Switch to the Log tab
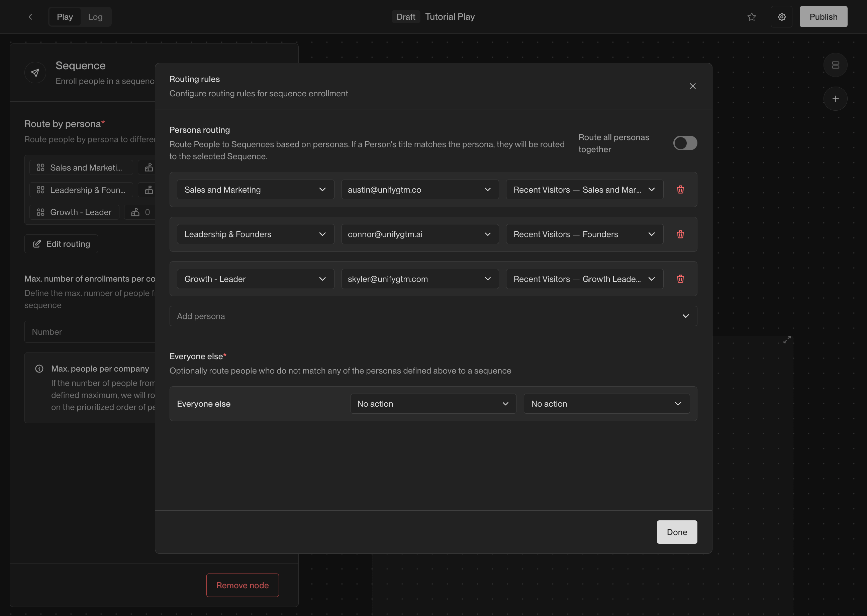The height and width of the screenshot is (616, 867). point(95,17)
